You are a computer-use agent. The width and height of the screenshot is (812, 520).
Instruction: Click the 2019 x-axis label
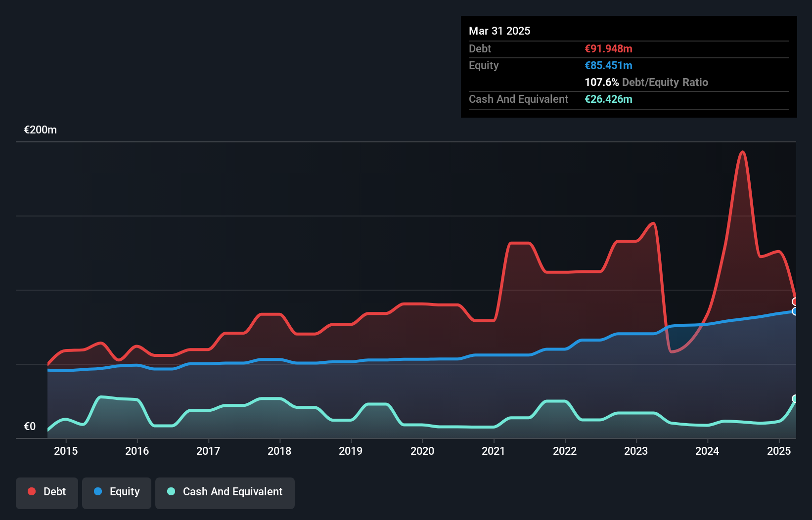351,451
